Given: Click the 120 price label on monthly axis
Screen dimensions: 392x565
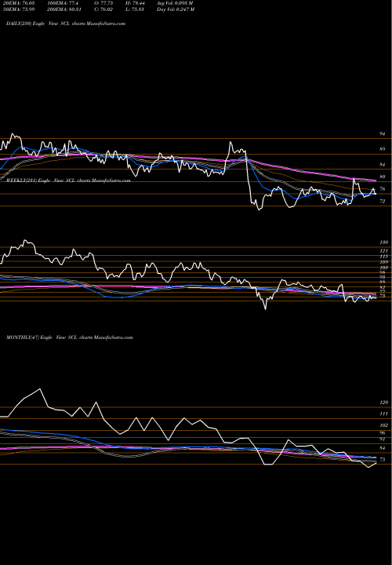Looking at the screenshot, I should pyautogui.click(x=383, y=403).
